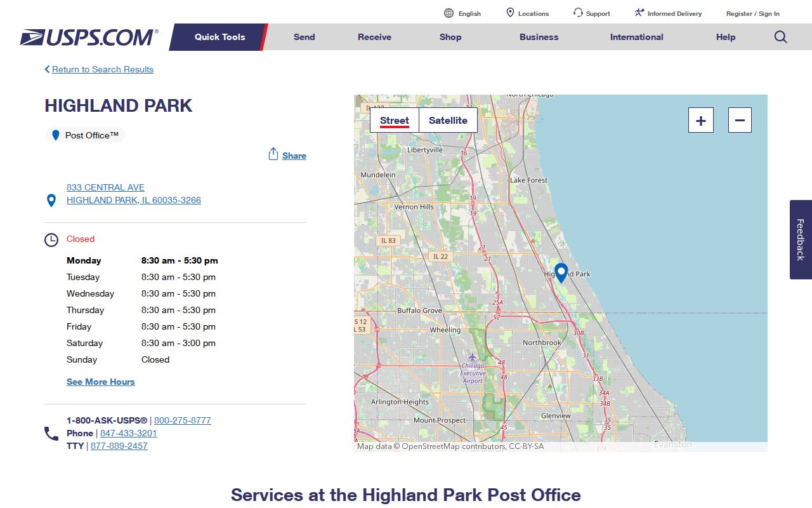Click the Post Office™ label
The width and height of the screenshot is (812, 508).
pyautogui.click(x=92, y=135)
